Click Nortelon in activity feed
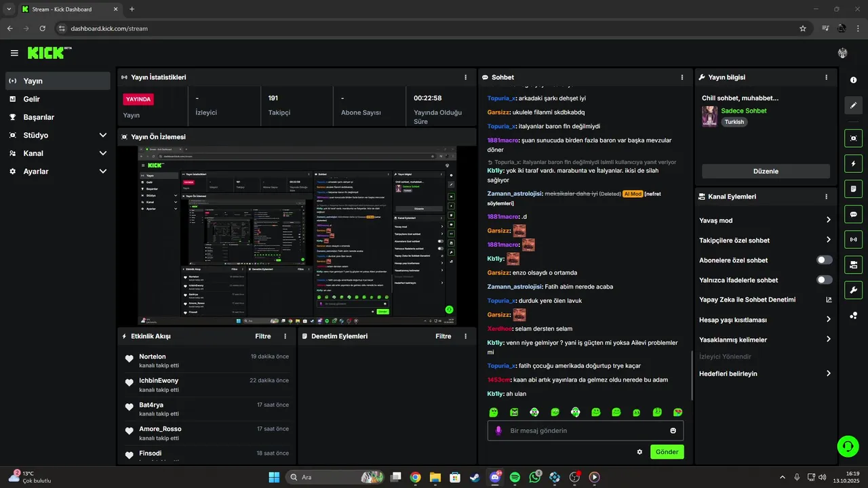Screen dimensions: 868x488 153,357
